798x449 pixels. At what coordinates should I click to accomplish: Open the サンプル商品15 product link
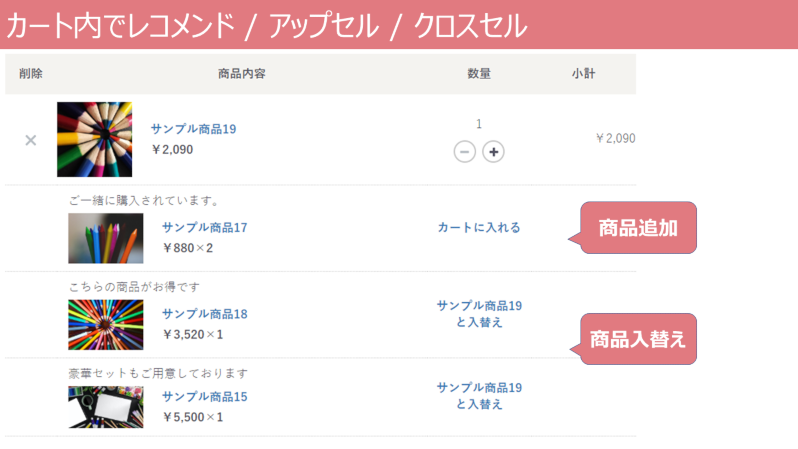click(x=204, y=397)
